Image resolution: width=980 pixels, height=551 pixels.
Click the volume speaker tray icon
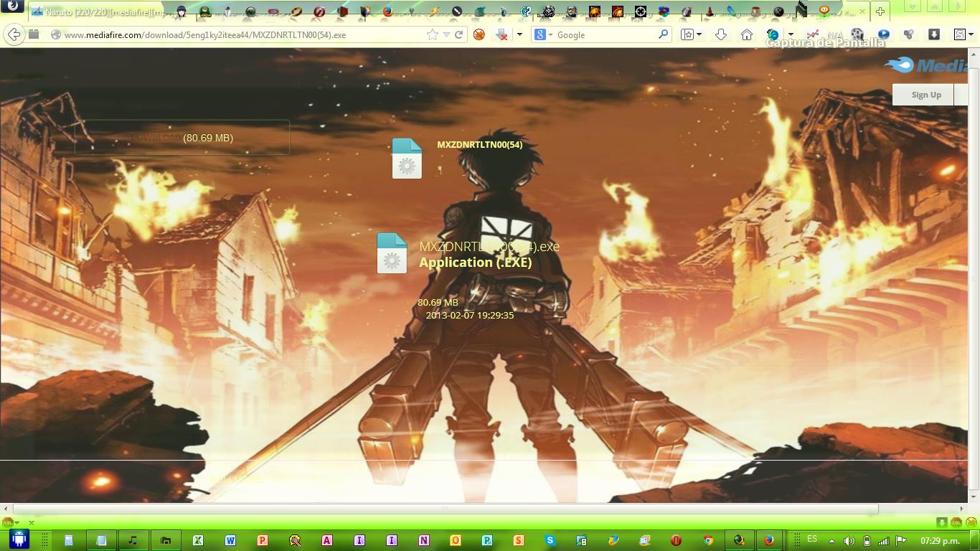(x=849, y=541)
